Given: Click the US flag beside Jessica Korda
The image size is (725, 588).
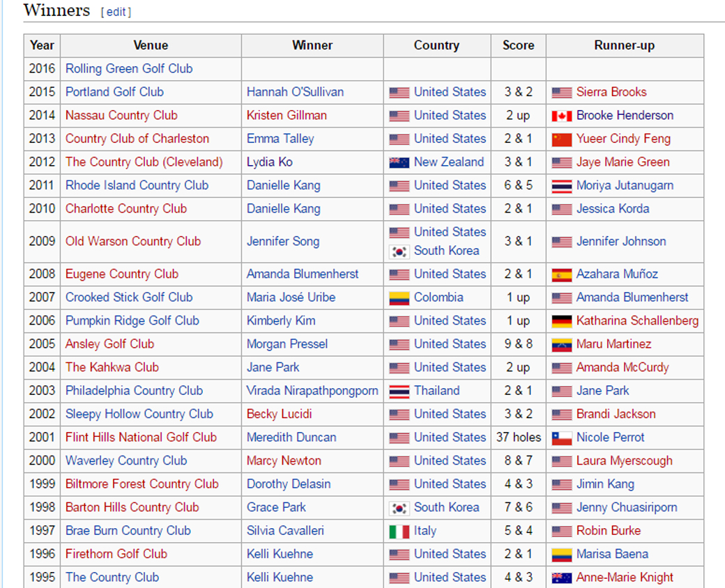Looking at the screenshot, I should pos(562,210).
